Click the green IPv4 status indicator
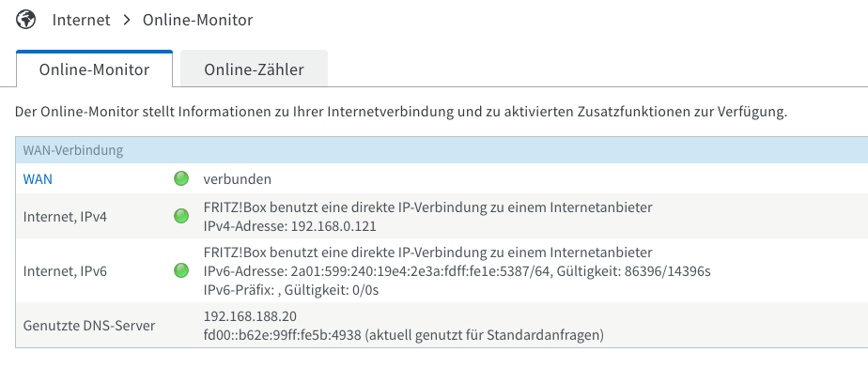 click(181, 216)
